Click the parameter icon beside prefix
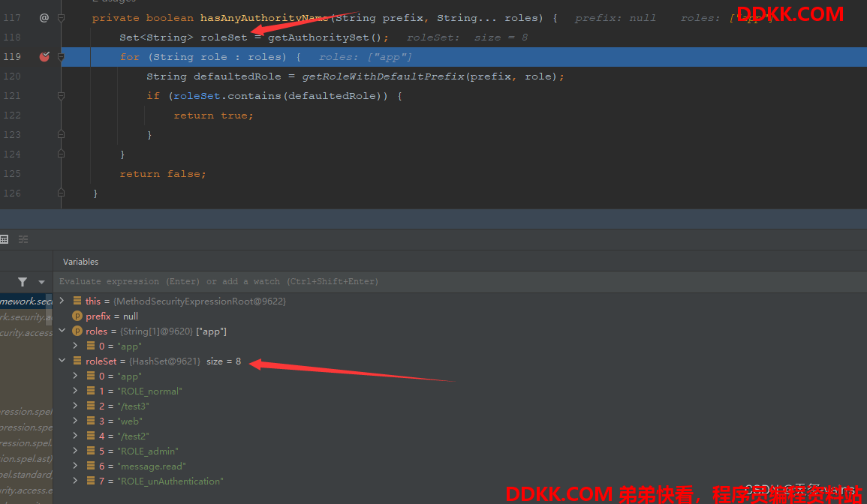 click(x=77, y=316)
